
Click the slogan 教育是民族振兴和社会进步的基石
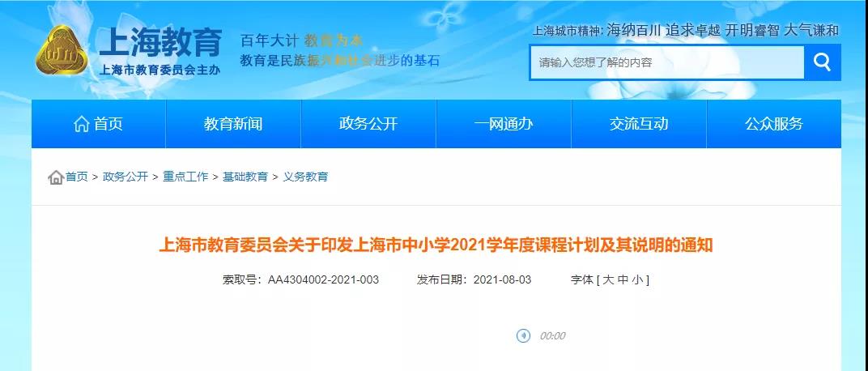point(340,61)
